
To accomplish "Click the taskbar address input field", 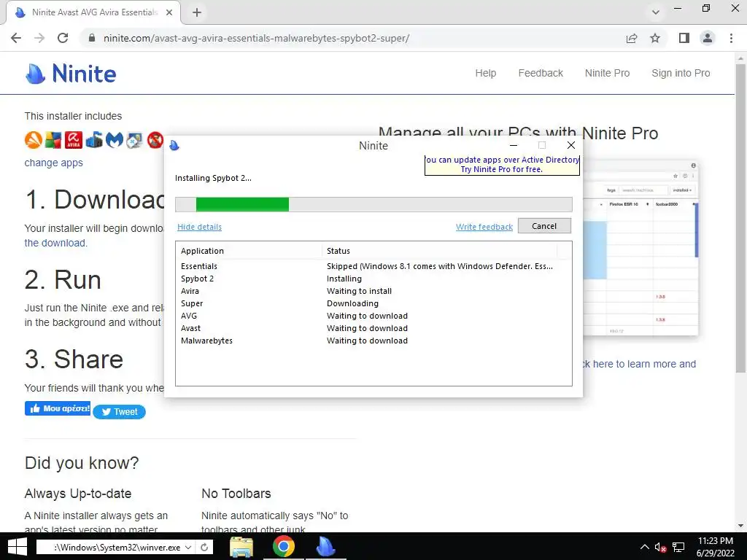I will pyautogui.click(x=111, y=547).
